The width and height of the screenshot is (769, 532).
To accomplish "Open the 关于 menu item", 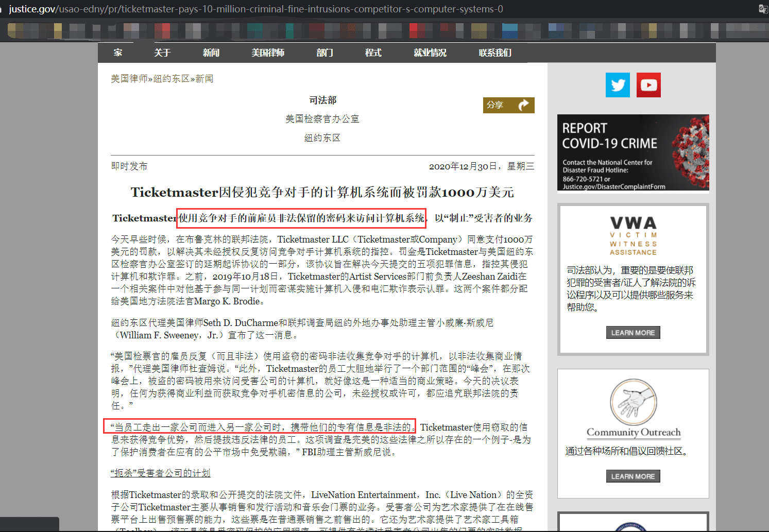I will pyautogui.click(x=162, y=53).
